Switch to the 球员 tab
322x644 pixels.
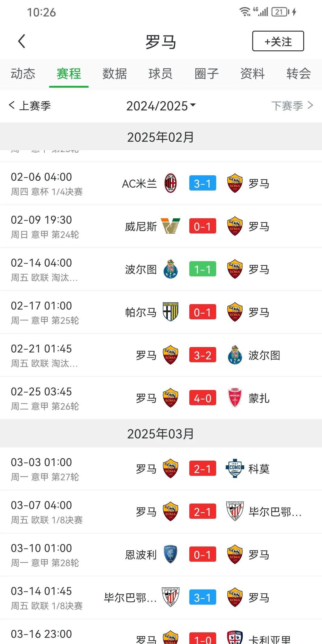161,74
